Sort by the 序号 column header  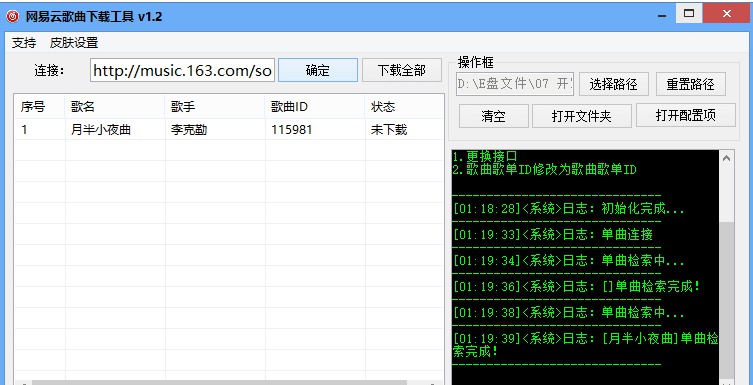[x=39, y=107]
